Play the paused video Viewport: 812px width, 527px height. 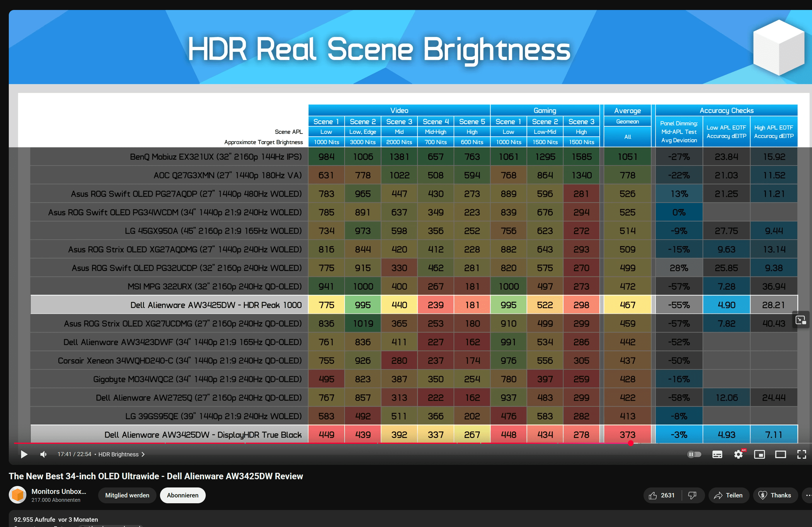point(24,454)
